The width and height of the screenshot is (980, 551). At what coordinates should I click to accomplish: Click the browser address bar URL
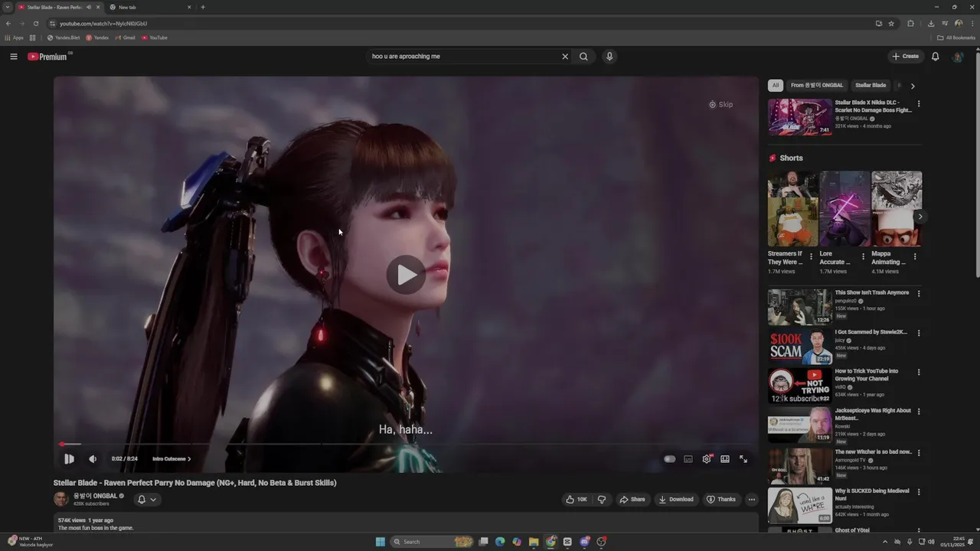click(103, 24)
